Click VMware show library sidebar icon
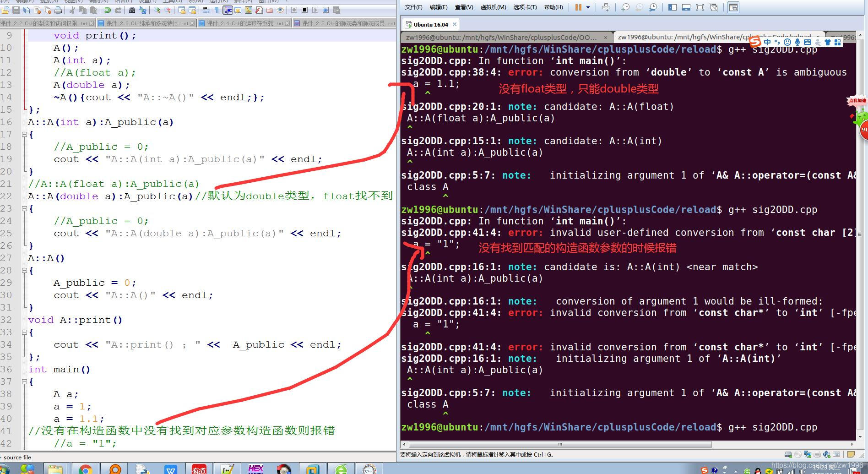Viewport: 868px width, 474px height. (672, 7)
